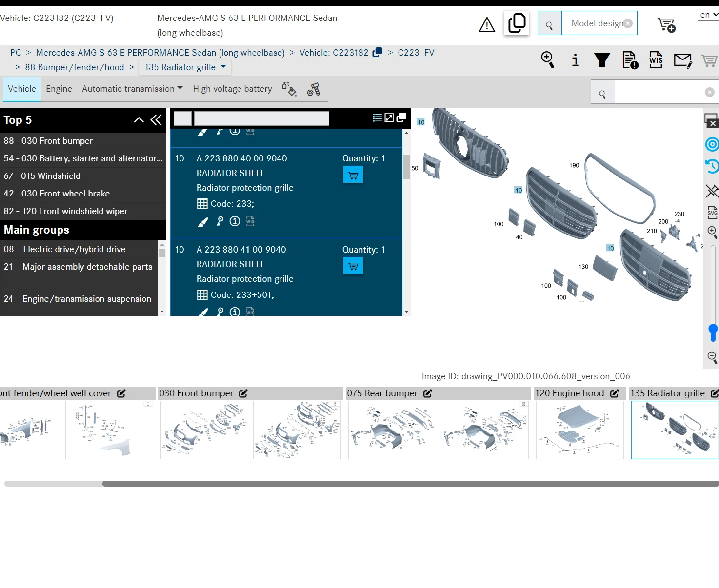Click the pop-out window icon in parts panel header
This screenshot has height=588, width=719.
(x=401, y=118)
